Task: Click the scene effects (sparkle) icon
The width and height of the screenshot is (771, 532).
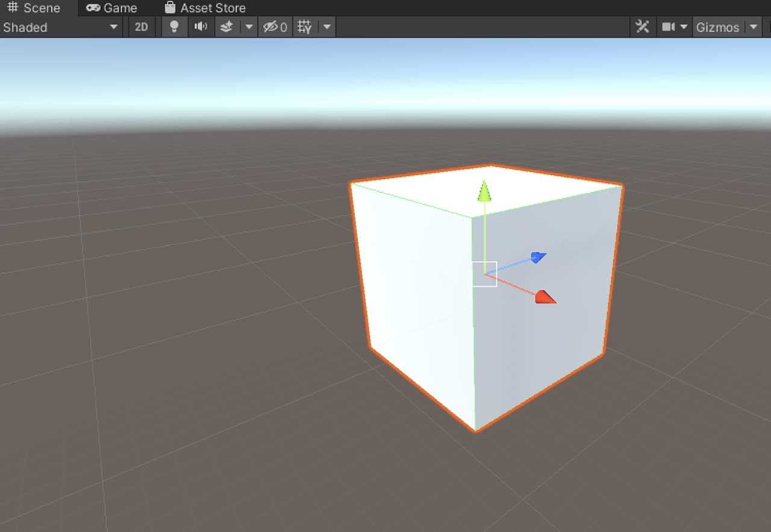Action: pos(228,27)
